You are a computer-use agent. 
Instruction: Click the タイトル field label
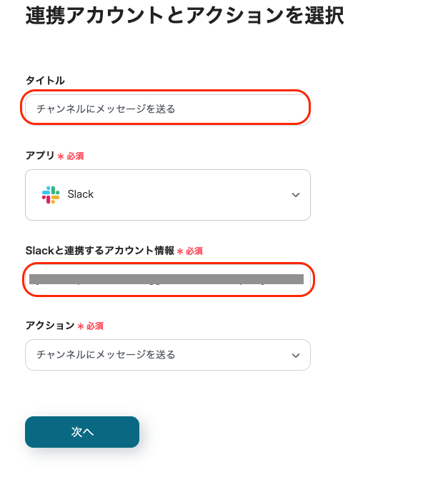[45, 81]
